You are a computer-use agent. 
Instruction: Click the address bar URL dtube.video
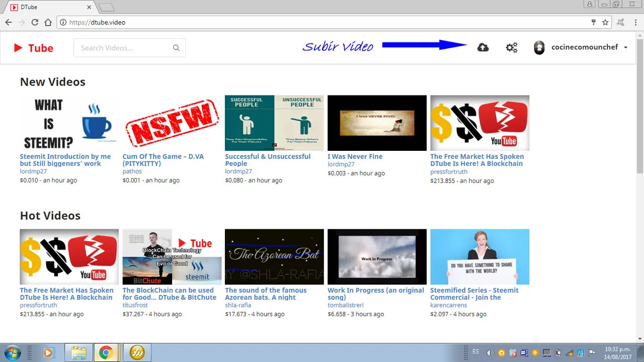click(97, 22)
